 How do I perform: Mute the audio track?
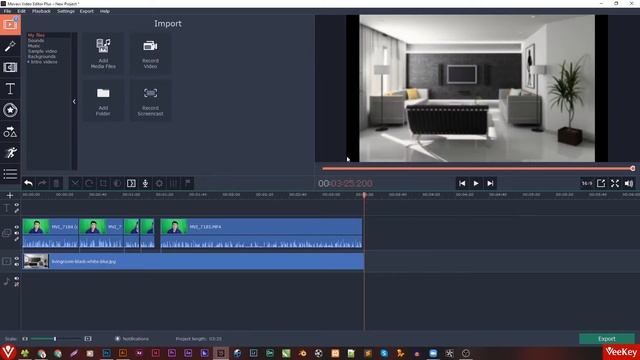17,278
